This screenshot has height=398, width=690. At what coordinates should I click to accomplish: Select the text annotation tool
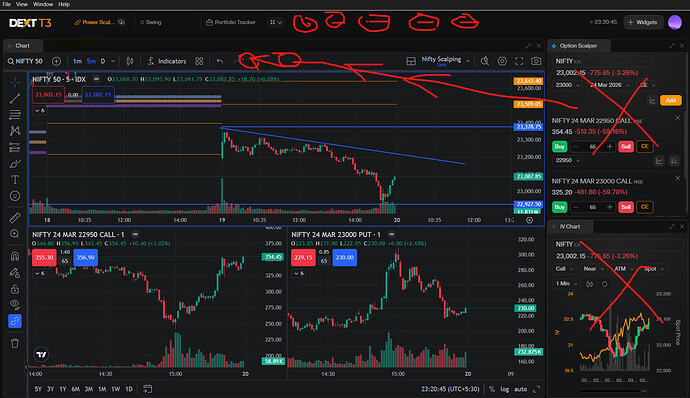pos(15,180)
